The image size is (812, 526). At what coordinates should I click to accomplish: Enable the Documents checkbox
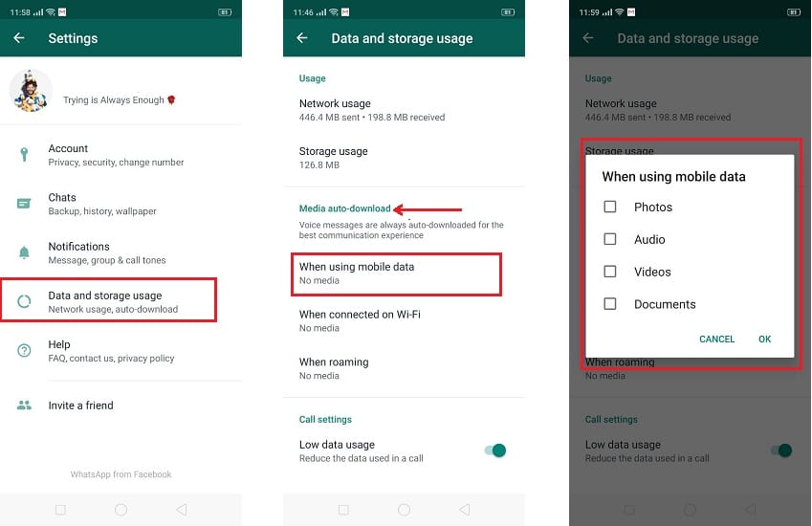point(610,303)
